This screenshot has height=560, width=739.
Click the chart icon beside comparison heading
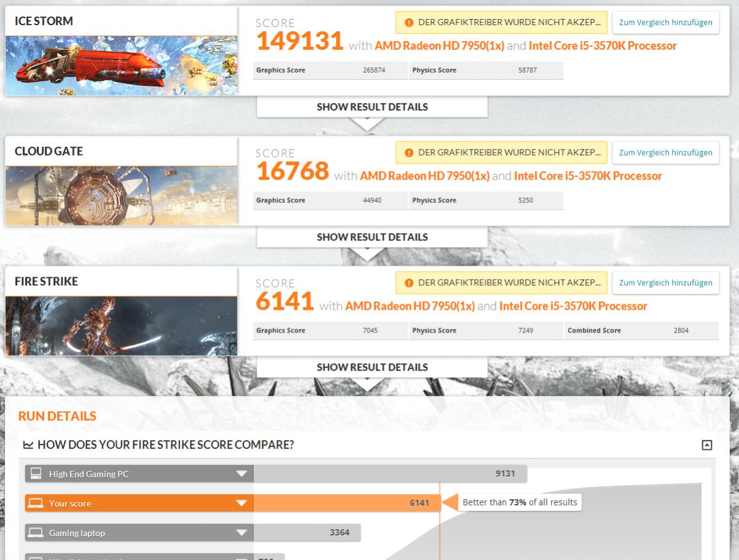28,445
